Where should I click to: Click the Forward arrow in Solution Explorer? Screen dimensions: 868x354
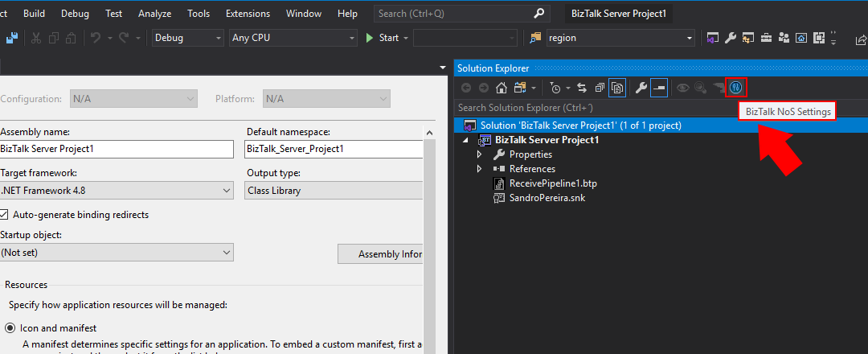click(x=484, y=88)
